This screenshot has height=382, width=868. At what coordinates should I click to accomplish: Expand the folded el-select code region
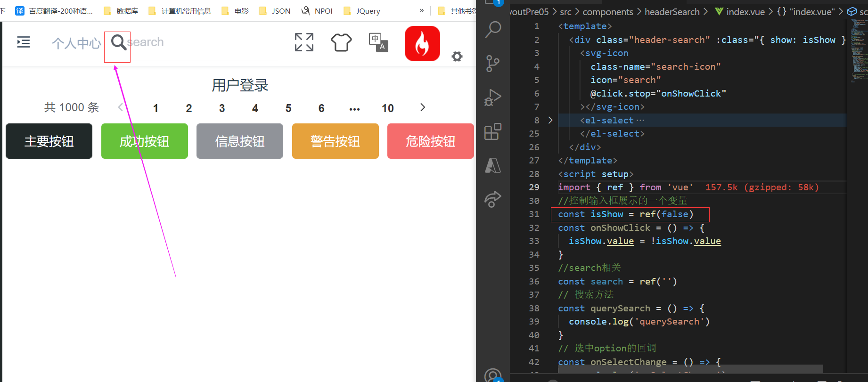[x=550, y=121]
